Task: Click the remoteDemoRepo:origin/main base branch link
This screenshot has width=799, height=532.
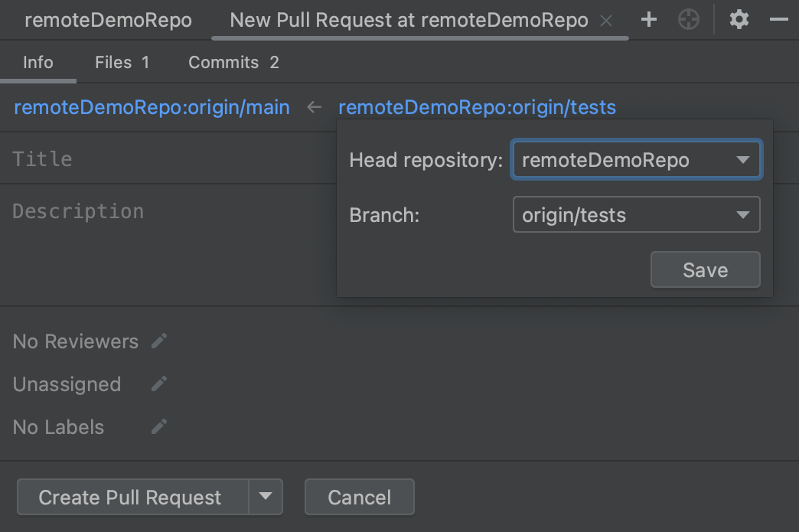Action: point(152,107)
